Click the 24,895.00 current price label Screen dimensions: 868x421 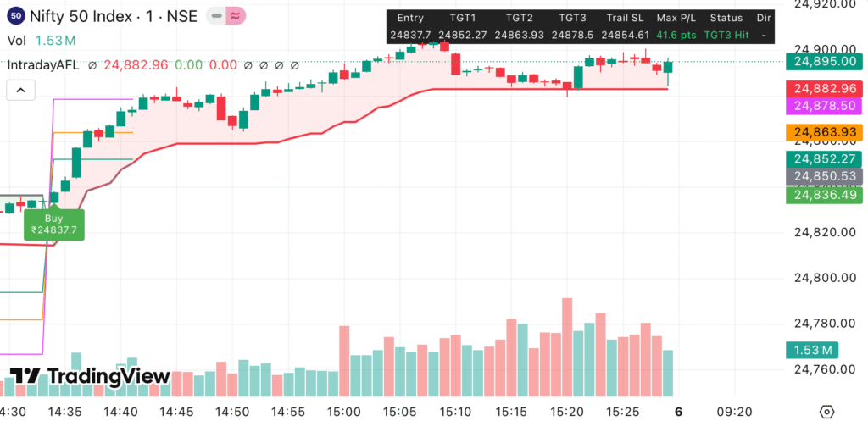[824, 61]
